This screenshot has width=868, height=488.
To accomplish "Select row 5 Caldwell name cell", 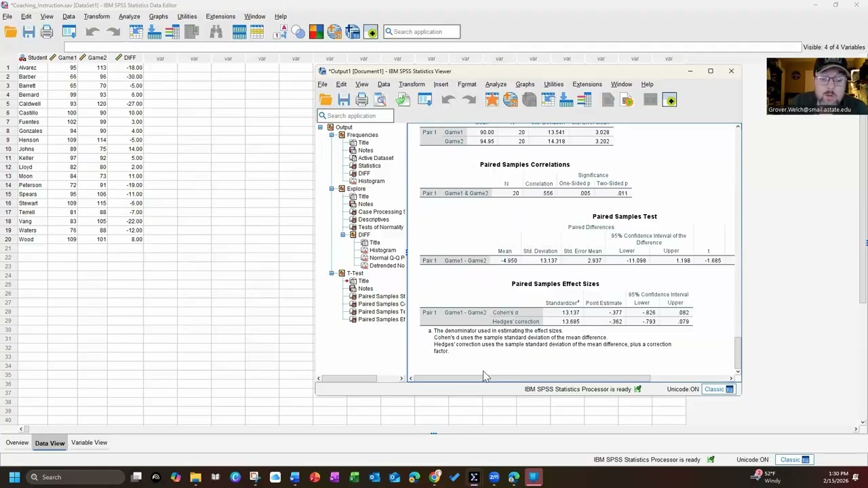I will [x=32, y=104].
